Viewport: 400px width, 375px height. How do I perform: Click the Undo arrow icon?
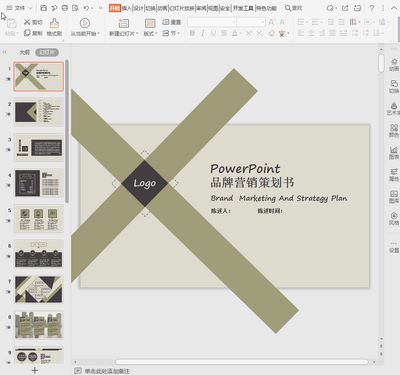click(86, 8)
